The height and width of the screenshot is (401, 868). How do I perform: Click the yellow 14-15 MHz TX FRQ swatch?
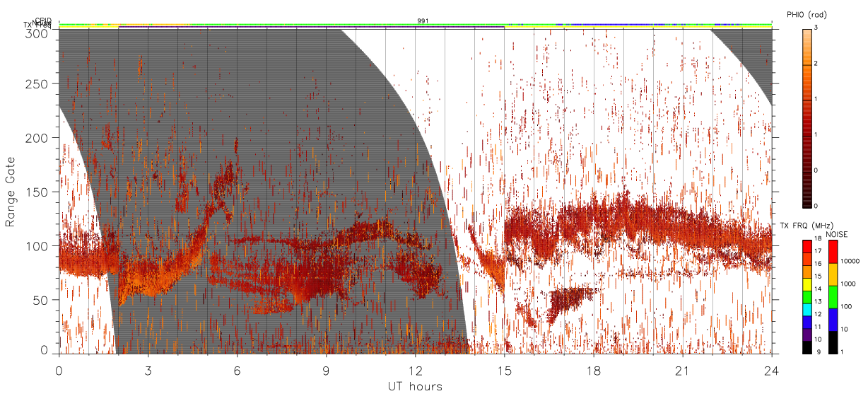coord(807,283)
